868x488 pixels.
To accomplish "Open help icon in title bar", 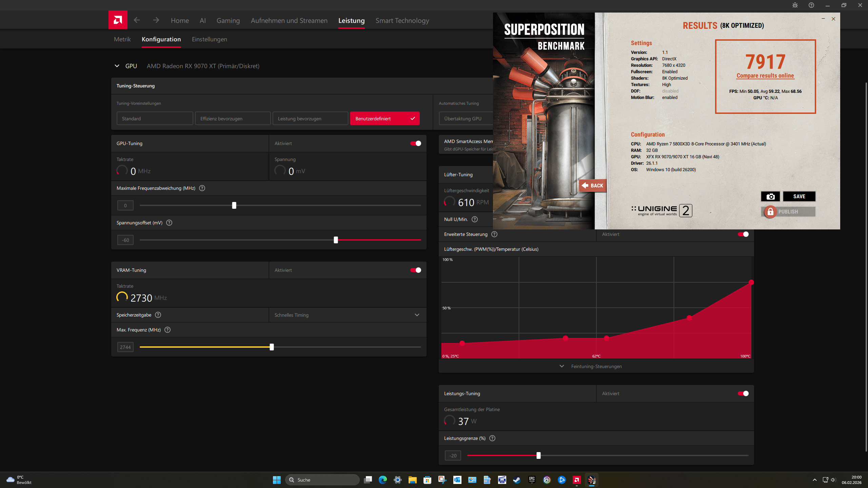I will (811, 5).
